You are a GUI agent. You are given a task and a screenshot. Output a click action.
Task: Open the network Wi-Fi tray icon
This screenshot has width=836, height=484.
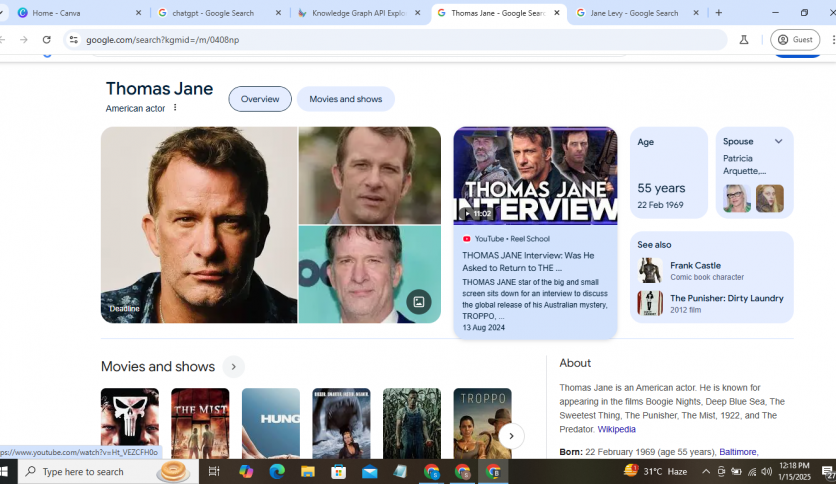click(x=752, y=471)
